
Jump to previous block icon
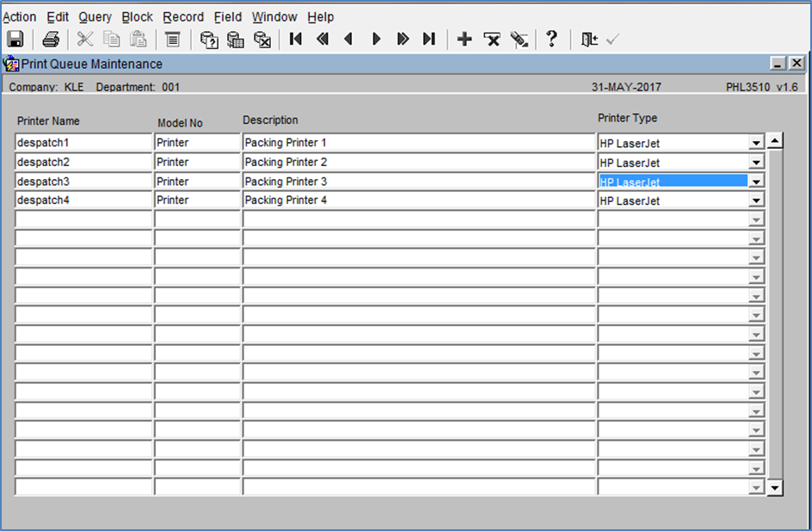click(x=323, y=39)
